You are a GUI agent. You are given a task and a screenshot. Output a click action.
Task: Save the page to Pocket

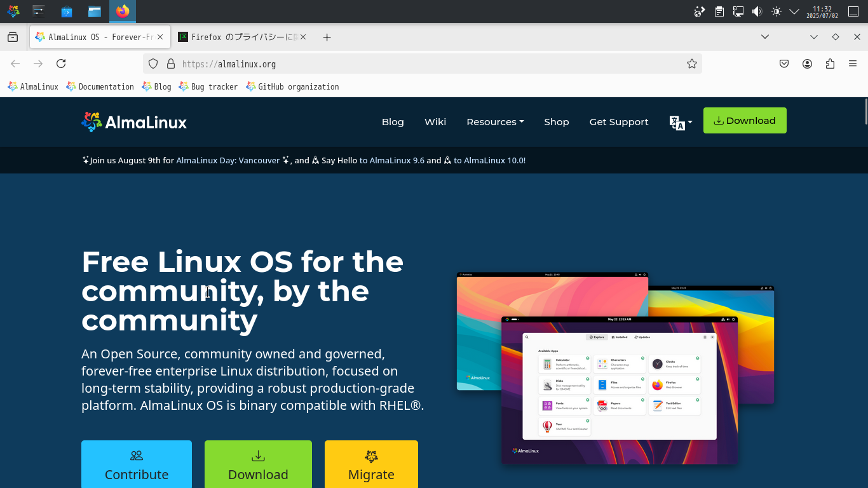coord(784,64)
